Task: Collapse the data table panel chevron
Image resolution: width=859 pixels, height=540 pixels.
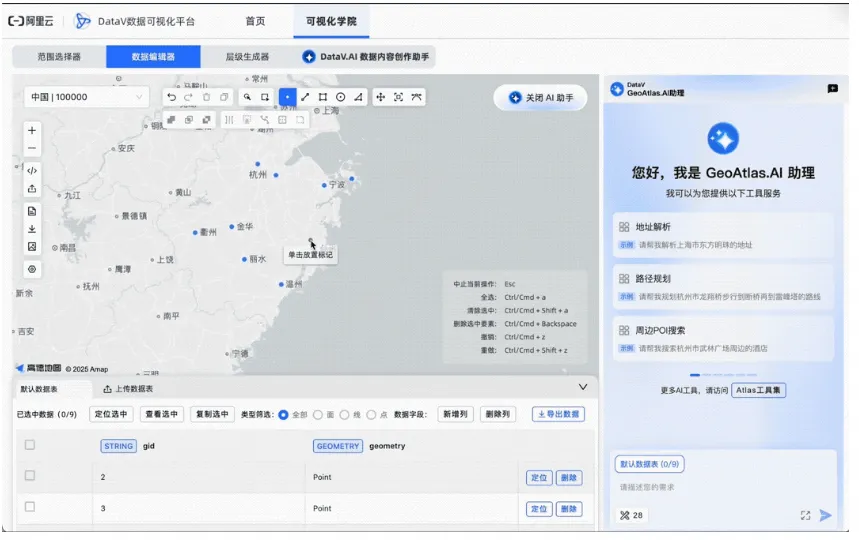Action: click(583, 387)
